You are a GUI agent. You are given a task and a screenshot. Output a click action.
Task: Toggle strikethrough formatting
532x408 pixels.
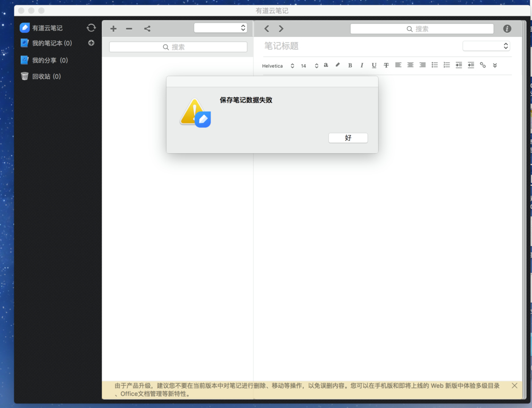click(386, 65)
